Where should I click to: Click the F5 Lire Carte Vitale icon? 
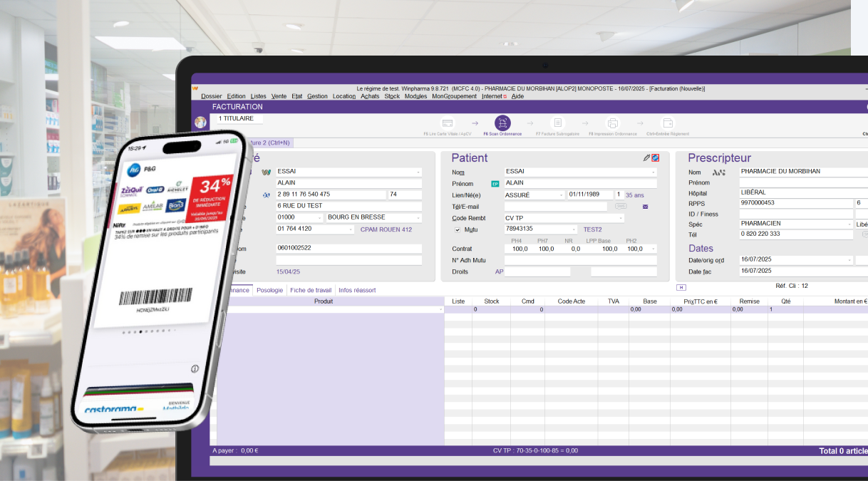pos(447,123)
